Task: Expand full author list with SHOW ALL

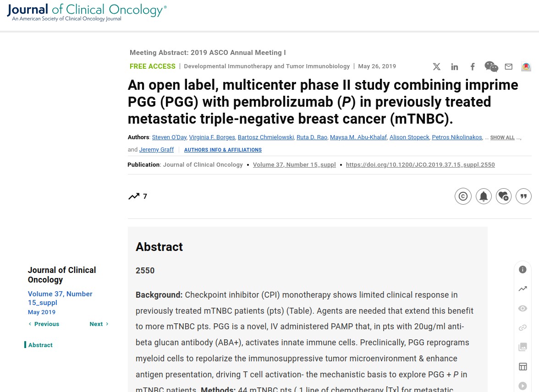Action: click(502, 137)
